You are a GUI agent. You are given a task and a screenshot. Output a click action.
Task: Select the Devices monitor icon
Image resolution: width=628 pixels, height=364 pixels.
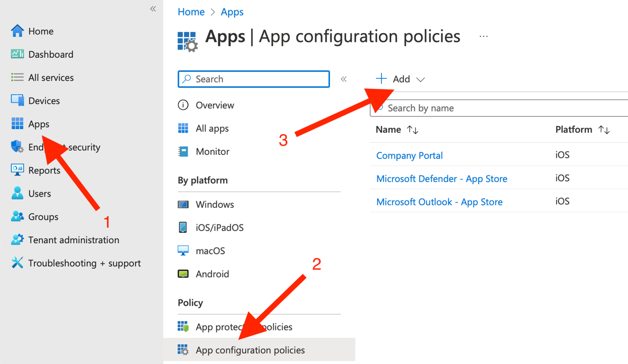tap(17, 101)
